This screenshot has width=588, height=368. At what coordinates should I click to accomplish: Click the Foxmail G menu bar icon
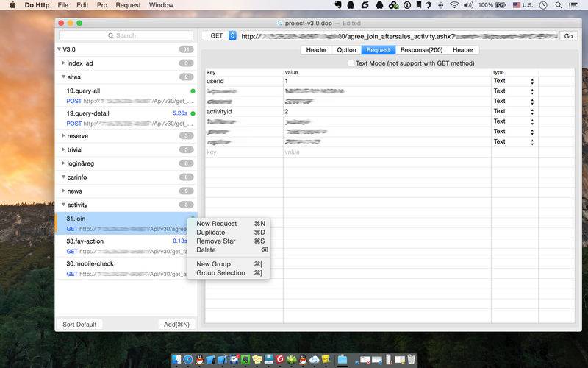[365, 5]
